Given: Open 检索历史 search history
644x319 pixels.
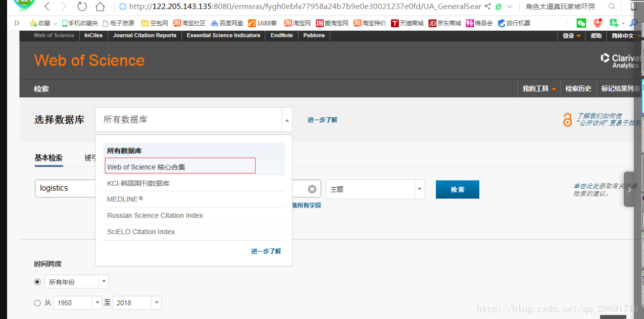Looking at the screenshot, I should click(578, 89).
